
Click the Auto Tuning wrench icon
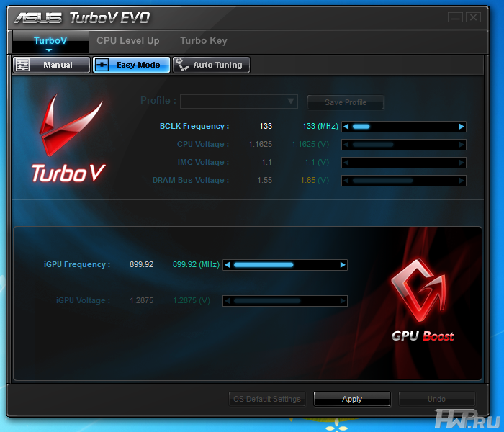pyautogui.click(x=182, y=65)
